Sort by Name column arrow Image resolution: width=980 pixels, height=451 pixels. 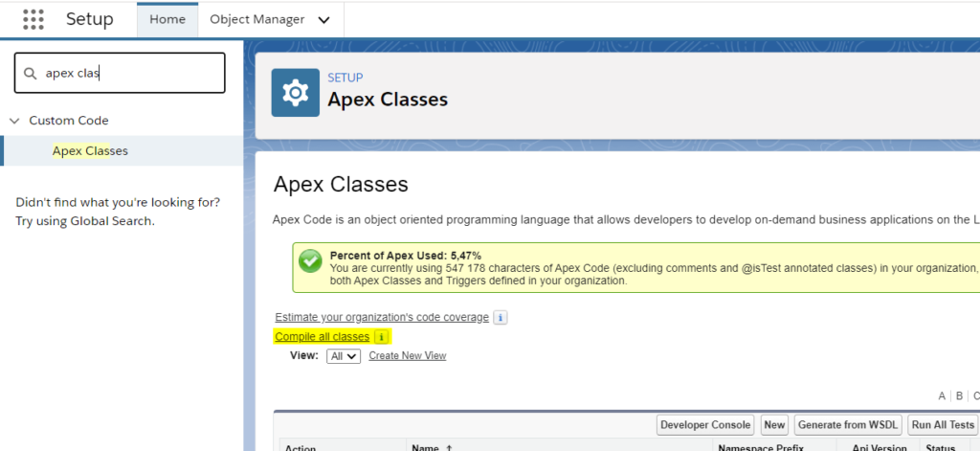point(448,448)
